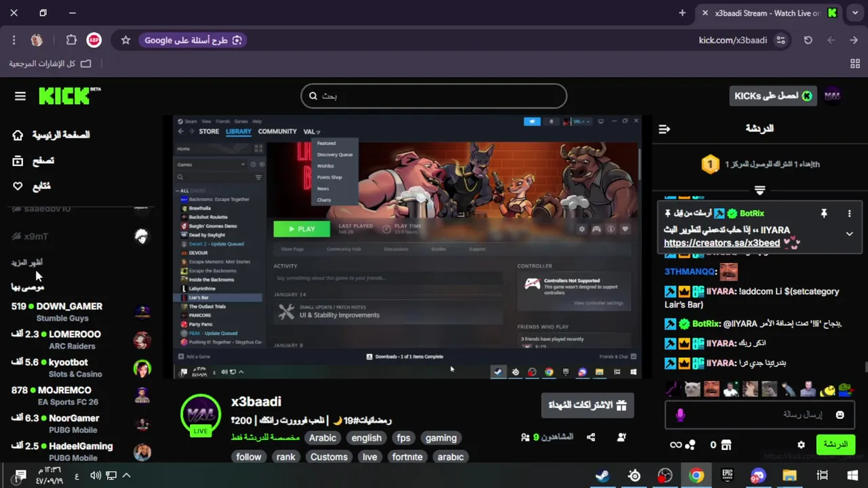Open Epic Games launcher from taskbar
Viewport: 868px width, 488px height.
click(x=727, y=476)
